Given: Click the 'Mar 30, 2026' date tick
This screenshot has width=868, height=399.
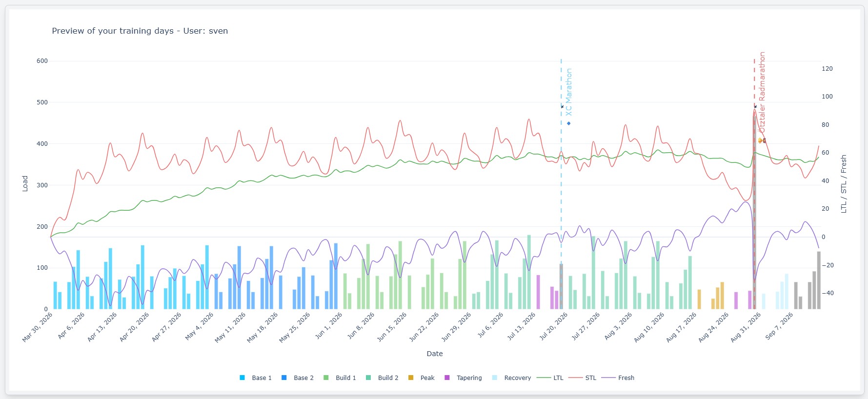Looking at the screenshot, I should [38, 327].
